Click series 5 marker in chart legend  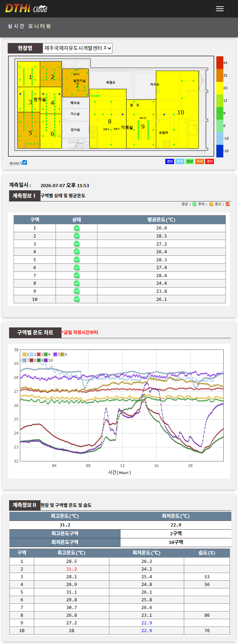click(55, 354)
